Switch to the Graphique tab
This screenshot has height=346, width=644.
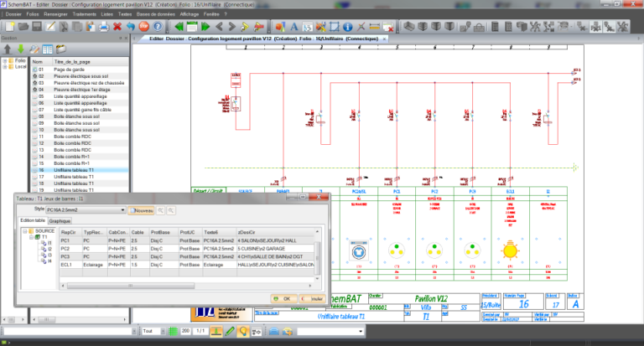coord(60,221)
